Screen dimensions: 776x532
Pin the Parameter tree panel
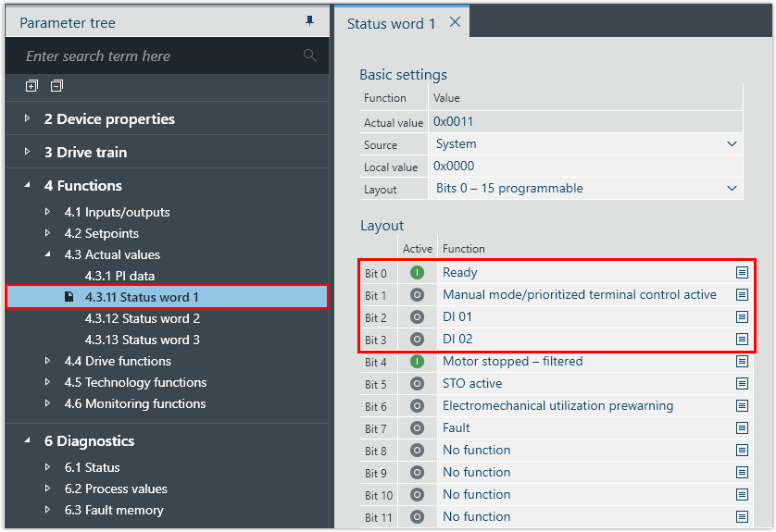(x=310, y=21)
